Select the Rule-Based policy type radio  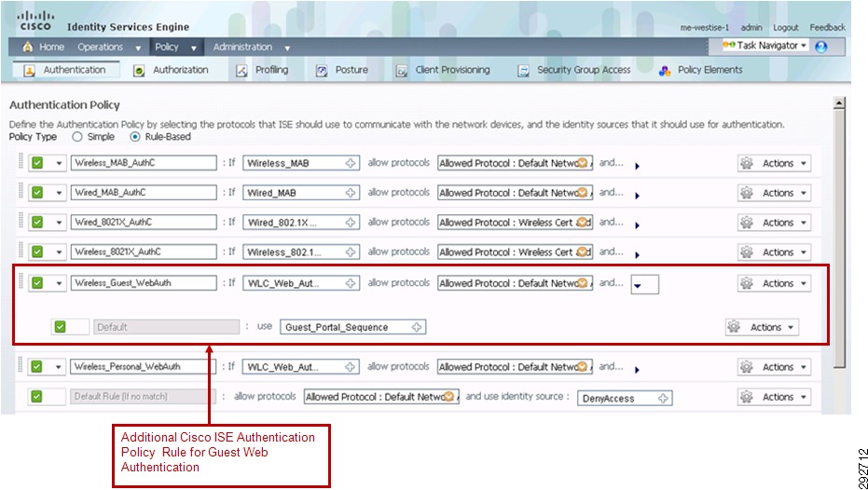(134, 137)
